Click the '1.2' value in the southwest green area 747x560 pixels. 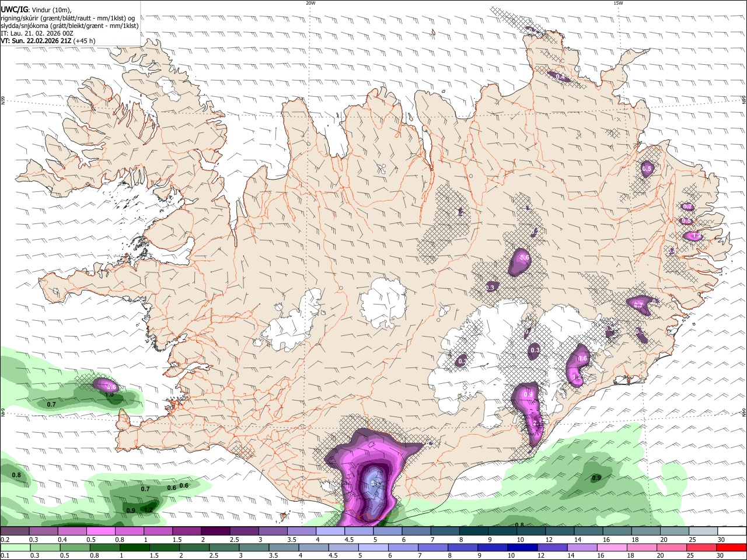tap(148, 510)
